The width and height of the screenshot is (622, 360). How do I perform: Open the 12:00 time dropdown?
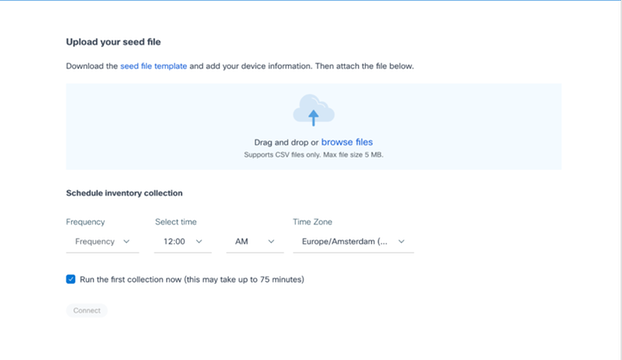[x=182, y=241]
